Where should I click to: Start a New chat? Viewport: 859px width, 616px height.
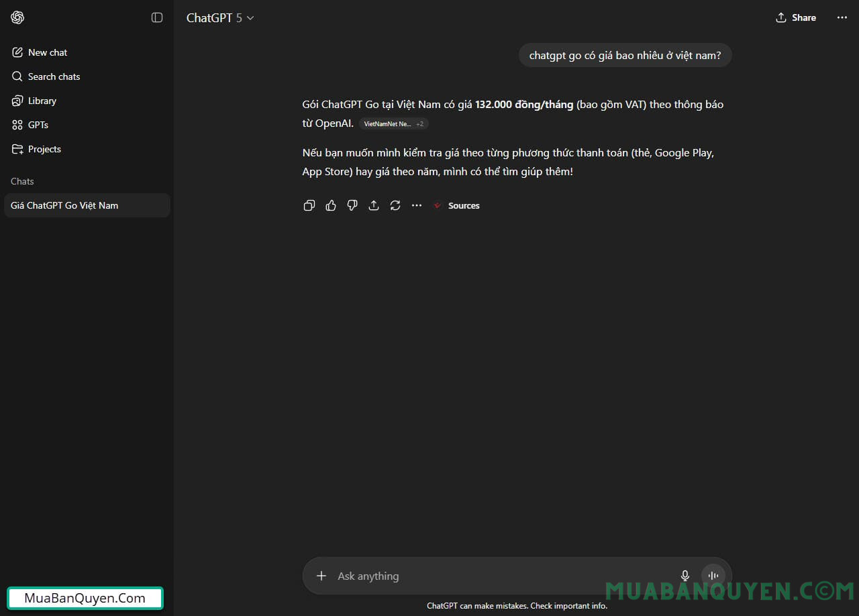(87, 52)
